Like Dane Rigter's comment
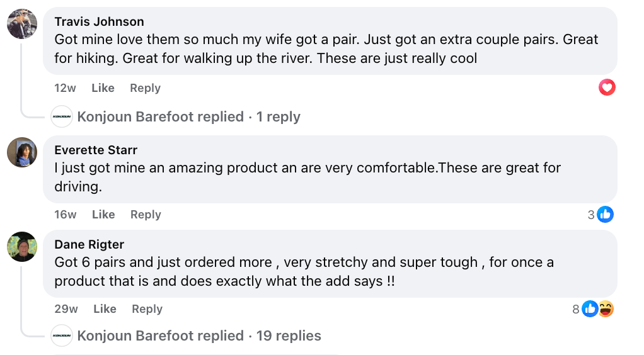644x355 pixels. tap(105, 309)
